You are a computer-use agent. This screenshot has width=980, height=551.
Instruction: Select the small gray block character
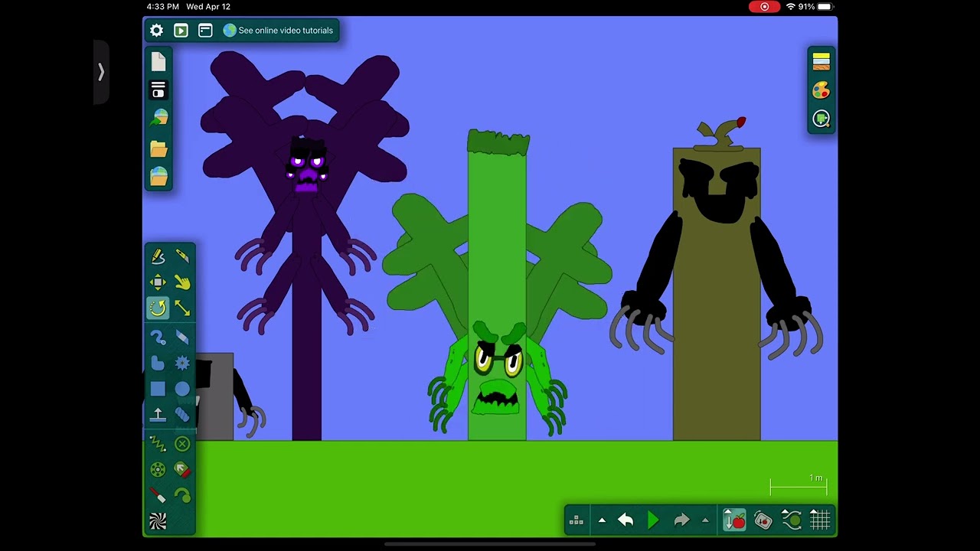215,396
